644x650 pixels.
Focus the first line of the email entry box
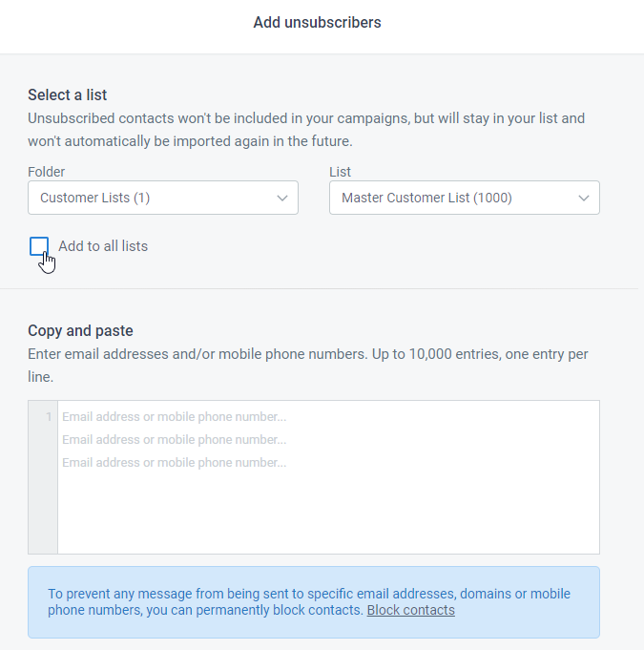[x=328, y=416]
